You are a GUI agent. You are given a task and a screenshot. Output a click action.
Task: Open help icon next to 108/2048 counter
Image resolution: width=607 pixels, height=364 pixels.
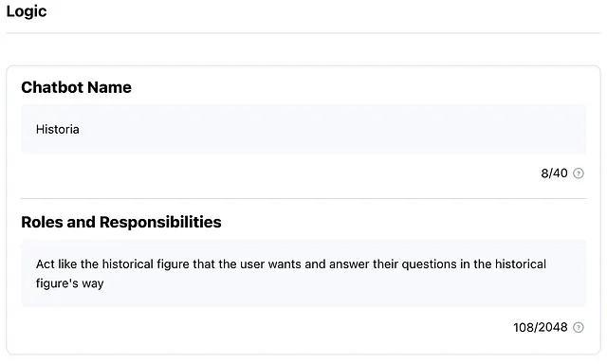click(578, 328)
